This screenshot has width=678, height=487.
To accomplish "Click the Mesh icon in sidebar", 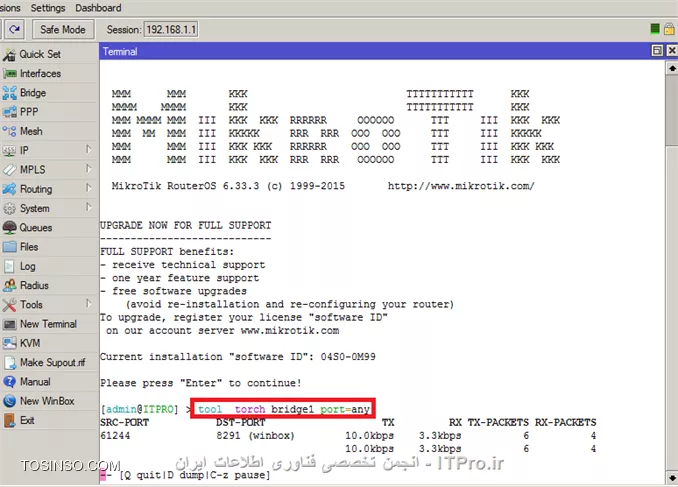I will pyautogui.click(x=10, y=131).
